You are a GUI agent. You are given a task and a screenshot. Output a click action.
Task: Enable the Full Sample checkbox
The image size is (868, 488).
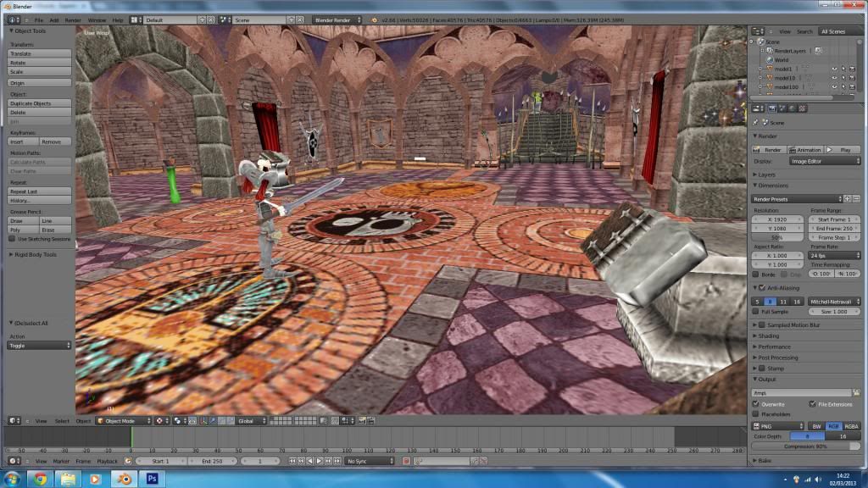[755, 312]
